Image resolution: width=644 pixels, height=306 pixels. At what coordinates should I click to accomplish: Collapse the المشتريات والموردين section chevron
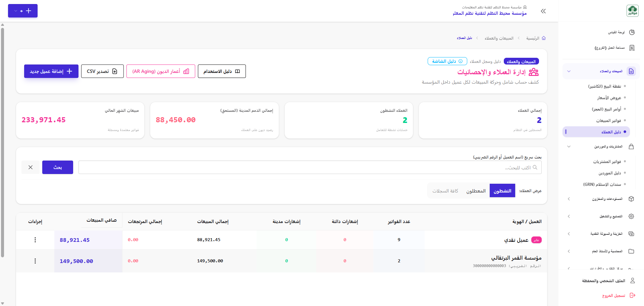point(569,146)
